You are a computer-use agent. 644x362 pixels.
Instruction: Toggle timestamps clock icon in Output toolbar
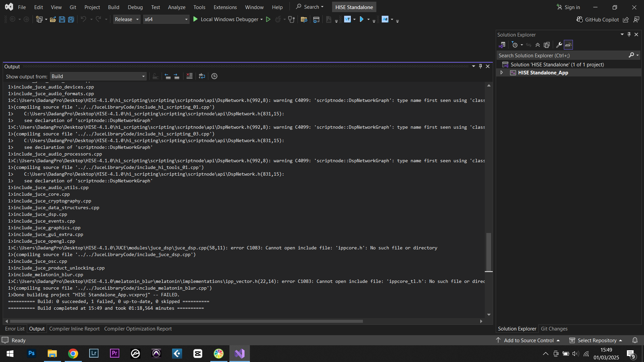pos(214,76)
